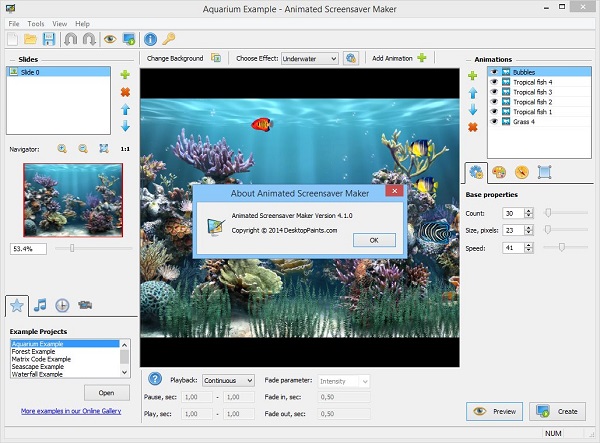Open playback help question mark icon
Screen dimensions: 600x443
(155, 379)
